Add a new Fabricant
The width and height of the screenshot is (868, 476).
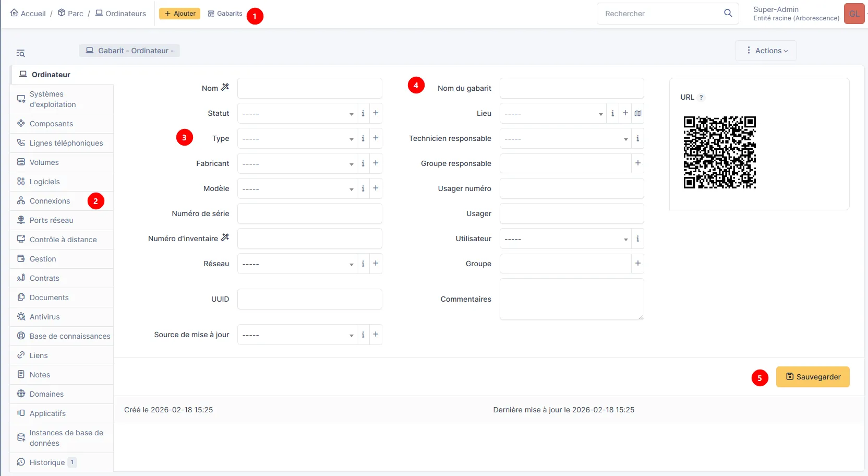tap(376, 163)
